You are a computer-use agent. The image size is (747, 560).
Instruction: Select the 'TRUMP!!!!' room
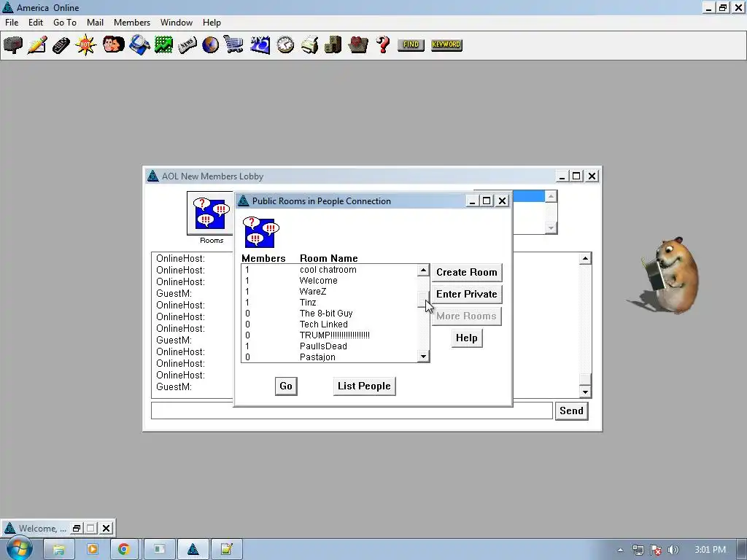click(x=329, y=335)
